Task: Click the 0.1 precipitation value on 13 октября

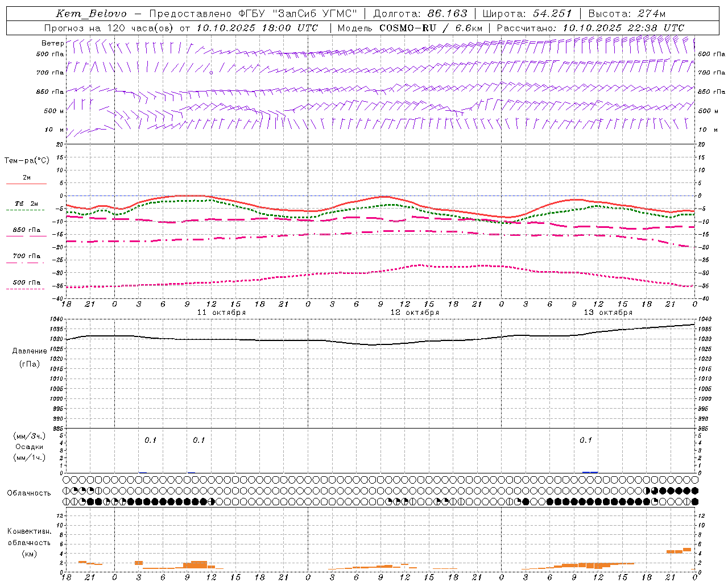Action: (586, 440)
